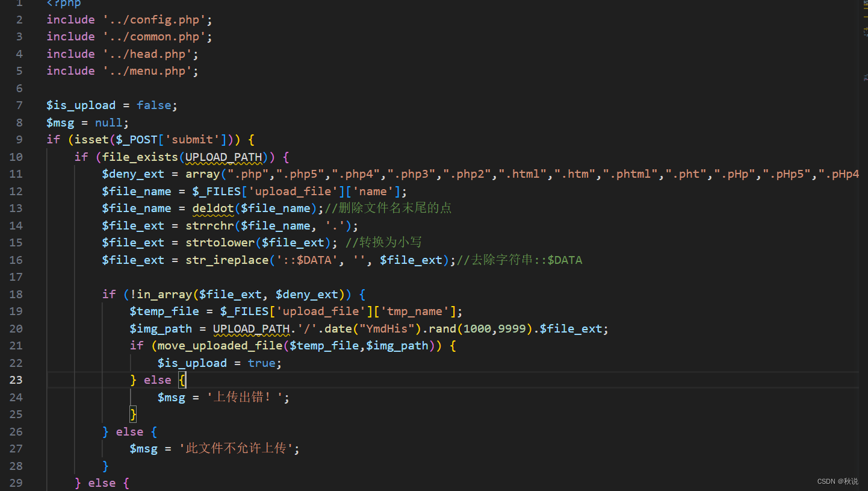The width and height of the screenshot is (868, 491).
Task: Click the comment 转换为小写
Action: click(x=384, y=243)
